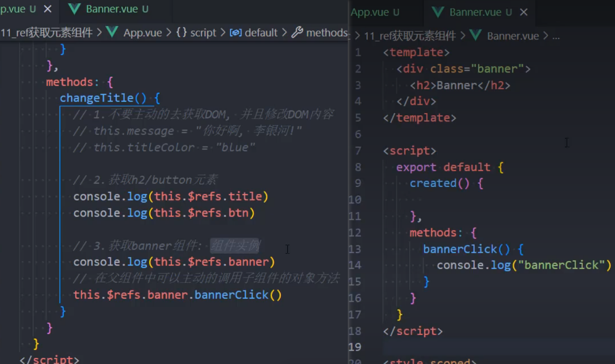Screen dimensions: 615x364
Task: Click wrench icon before methods breadcrumb
Action: 297,32
